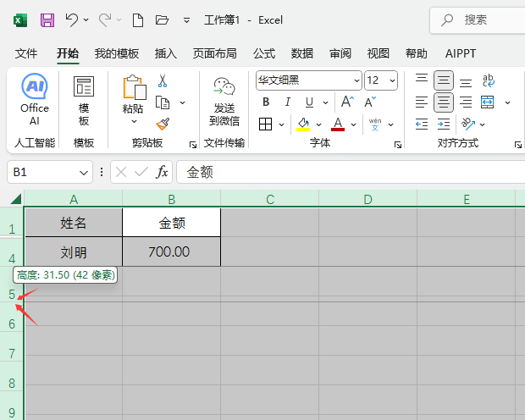Viewport: 525px width, 420px height.
Task: Switch to the 开始 tab
Action: point(68,53)
